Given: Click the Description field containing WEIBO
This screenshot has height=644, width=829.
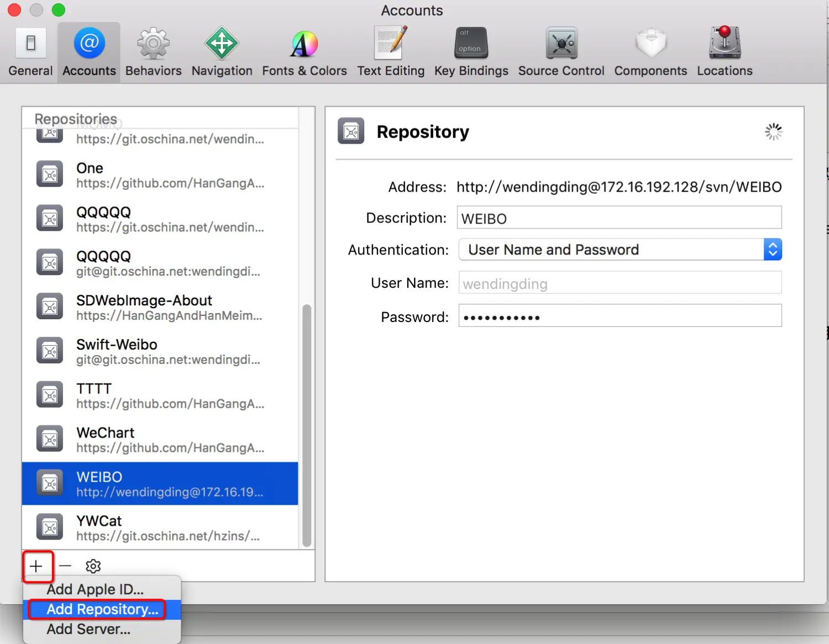Looking at the screenshot, I should 619,218.
